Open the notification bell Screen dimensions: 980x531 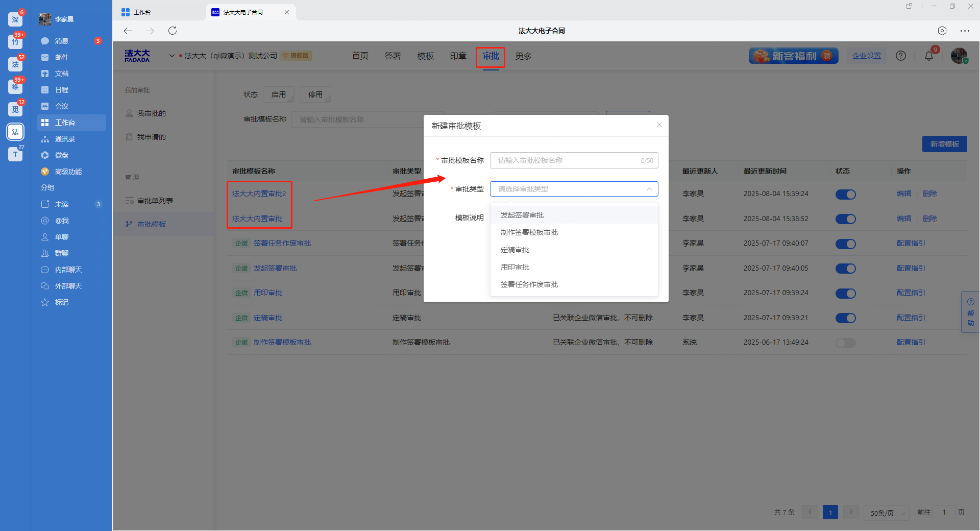[x=929, y=56]
